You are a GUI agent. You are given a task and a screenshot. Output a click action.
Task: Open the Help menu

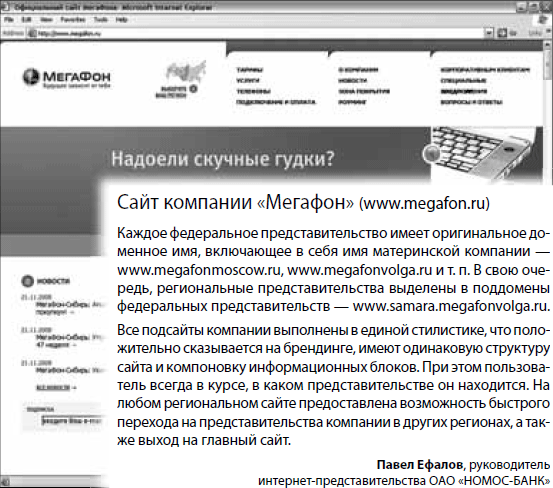tap(121, 20)
